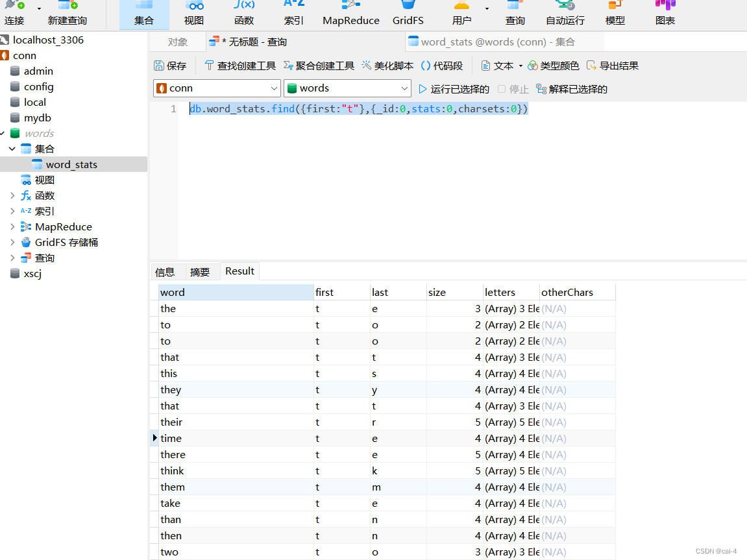Viewport: 747px width, 560px height.
Task: Open the conn connection combo box
Action: pos(216,88)
